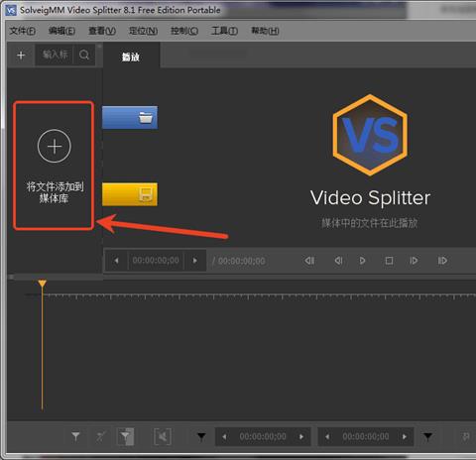Decrease current position timecode with left arrow
The height and width of the screenshot is (460, 476).
116,261
